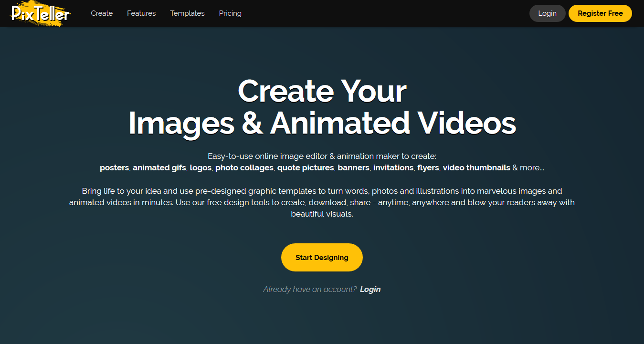Viewport: 644px width, 344px height.
Task: Click the 'animated gifs' keyword
Action: 159,168
